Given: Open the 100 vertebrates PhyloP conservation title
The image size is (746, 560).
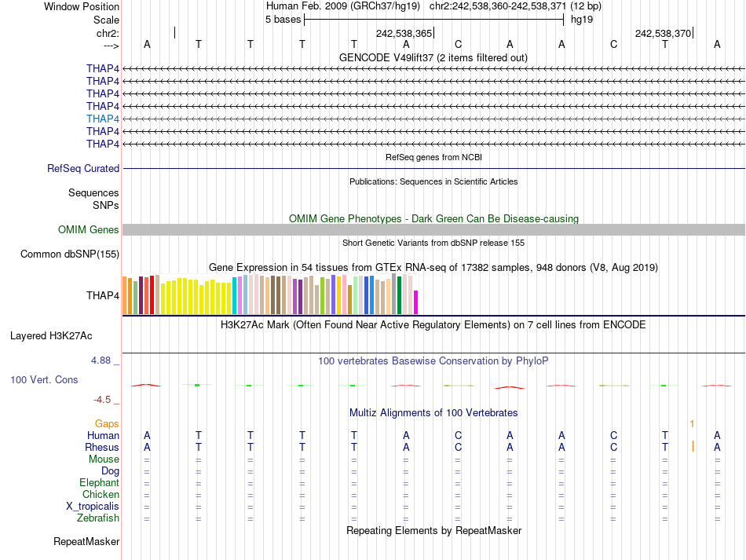Looking at the screenshot, I should (x=433, y=361).
